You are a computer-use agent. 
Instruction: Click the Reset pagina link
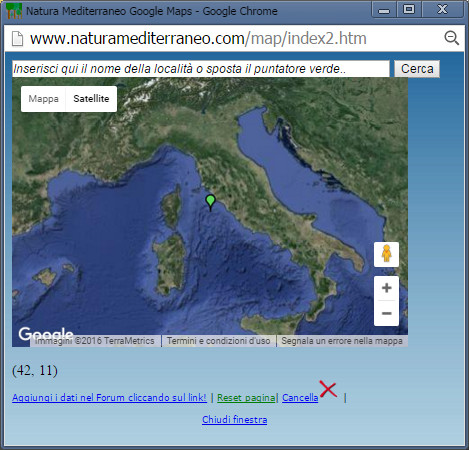(x=246, y=398)
